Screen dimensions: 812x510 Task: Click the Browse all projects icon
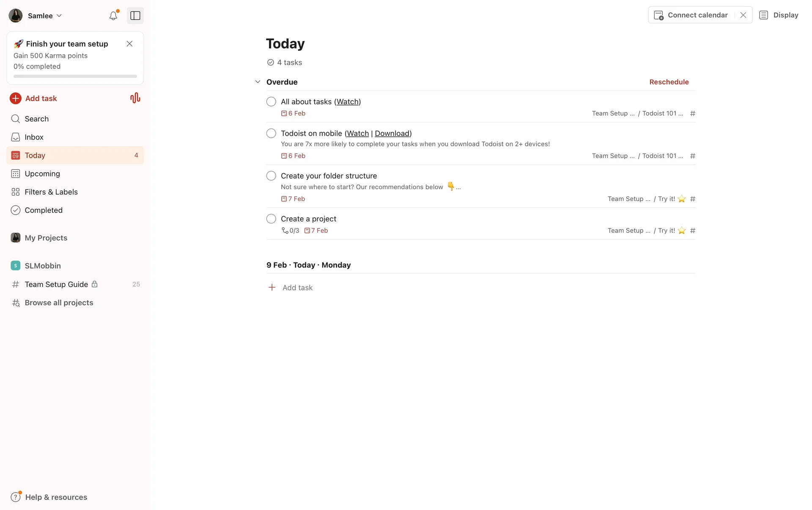(16, 303)
